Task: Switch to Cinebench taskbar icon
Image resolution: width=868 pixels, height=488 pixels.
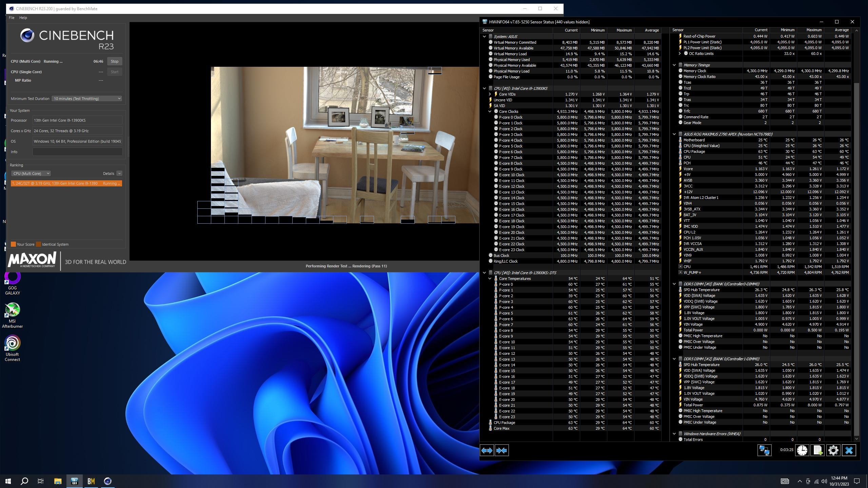Action: (x=107, y=481)
